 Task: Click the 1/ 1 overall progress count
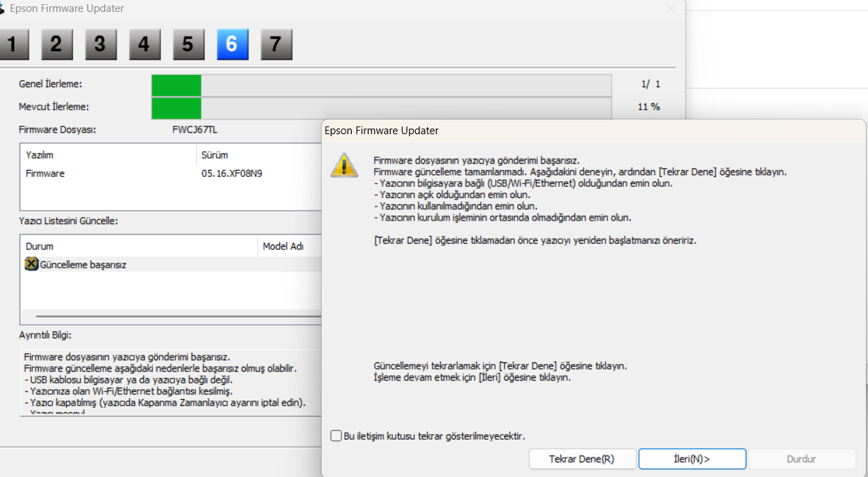click(651, 84)
